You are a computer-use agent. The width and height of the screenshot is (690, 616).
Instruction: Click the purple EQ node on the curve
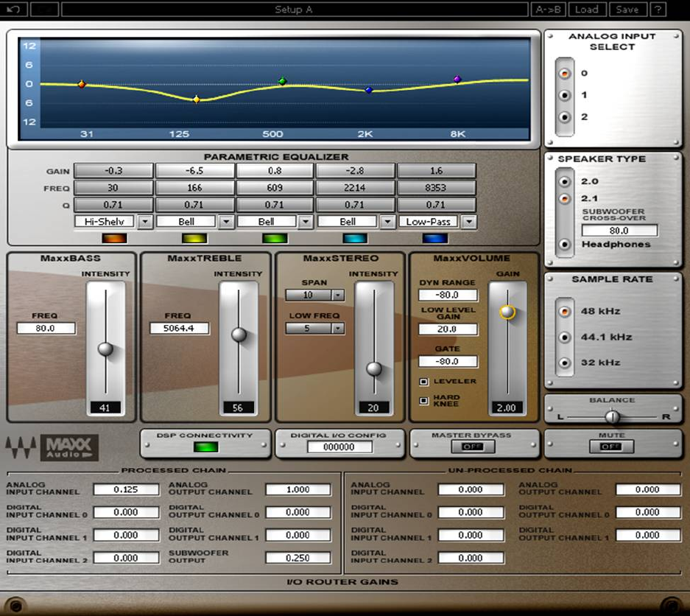(457, 79)
